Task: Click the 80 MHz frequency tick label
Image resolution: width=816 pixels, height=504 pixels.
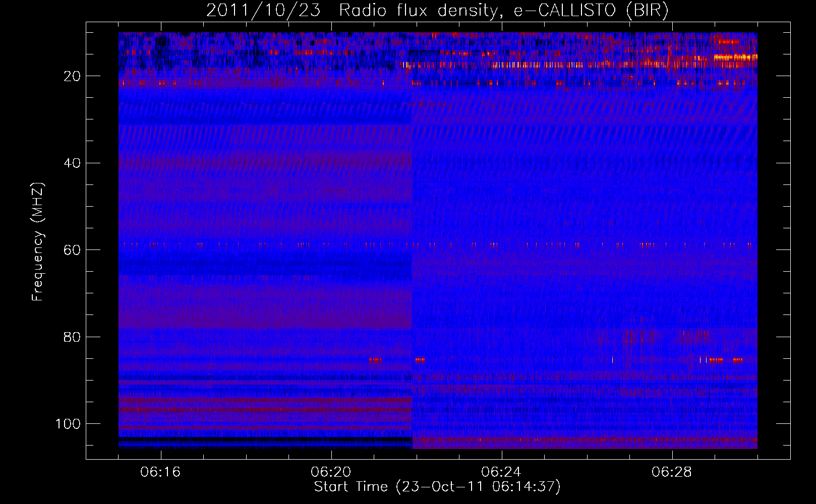Action: point(72,337)
